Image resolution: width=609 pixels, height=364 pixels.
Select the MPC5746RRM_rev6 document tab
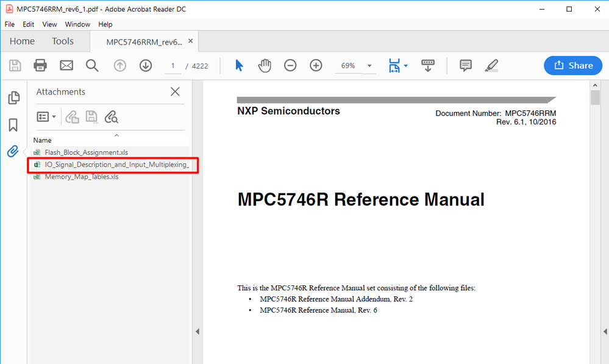(144, 42)
